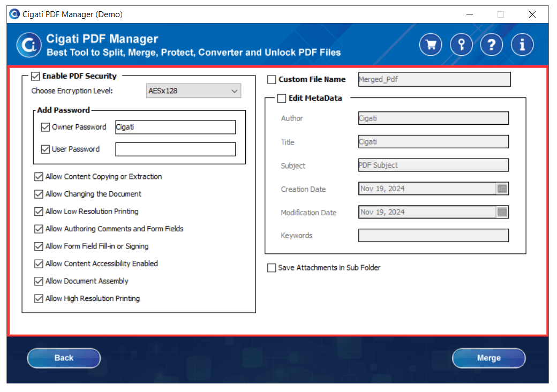This screenshot has width=557, height=392.
Task: Toggle Allow High Resolution Printing
Action: [39, 299]
